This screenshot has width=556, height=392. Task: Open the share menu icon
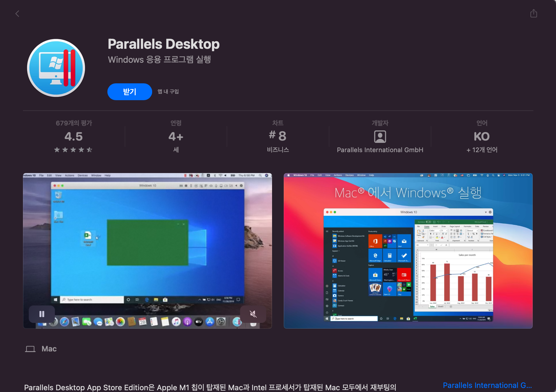[x=534, y=13]
